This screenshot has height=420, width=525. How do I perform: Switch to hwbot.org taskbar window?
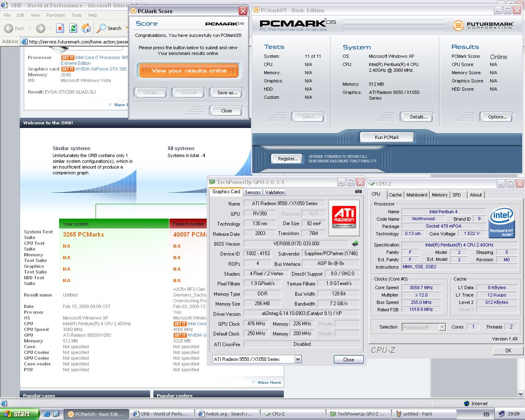pyautogui.click(x=228, y=414)
